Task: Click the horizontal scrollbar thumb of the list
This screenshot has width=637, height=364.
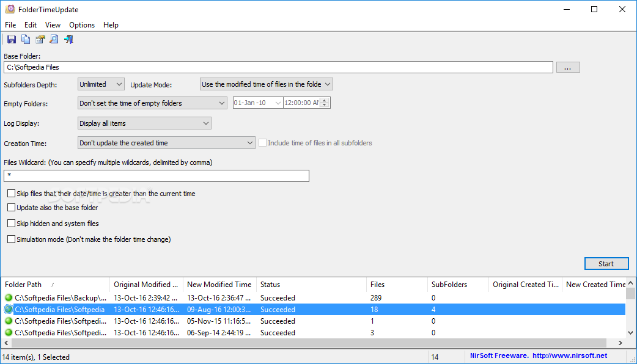Action: [x=309, y=343]
